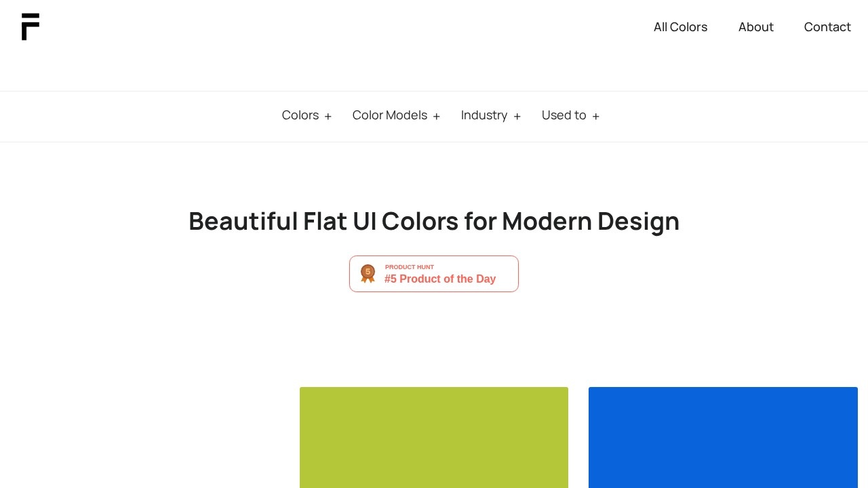
Task: Click the 'PRODUCT HUNT' label text
Action: (410, 267)
